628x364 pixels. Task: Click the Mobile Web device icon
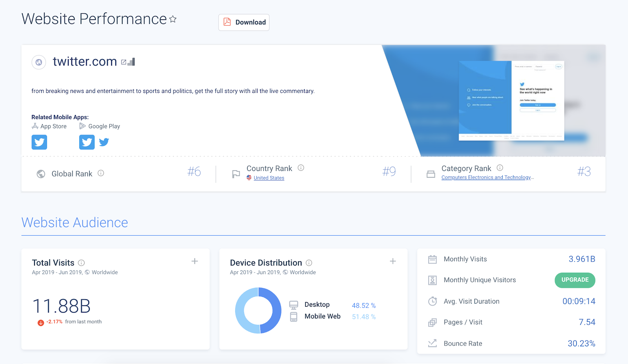(x=294, y=317)
